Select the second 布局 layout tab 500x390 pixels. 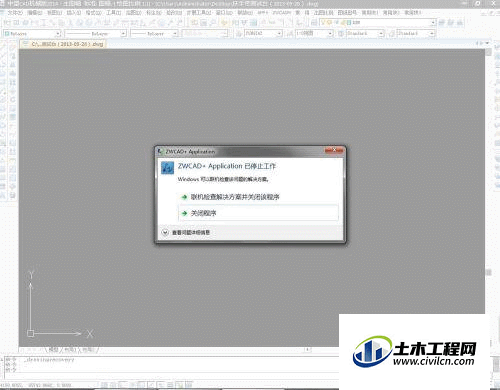tap(87, 350)
